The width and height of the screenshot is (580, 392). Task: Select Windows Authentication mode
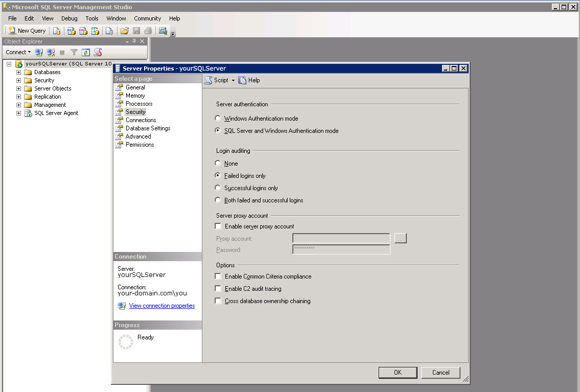click(218, 119)
